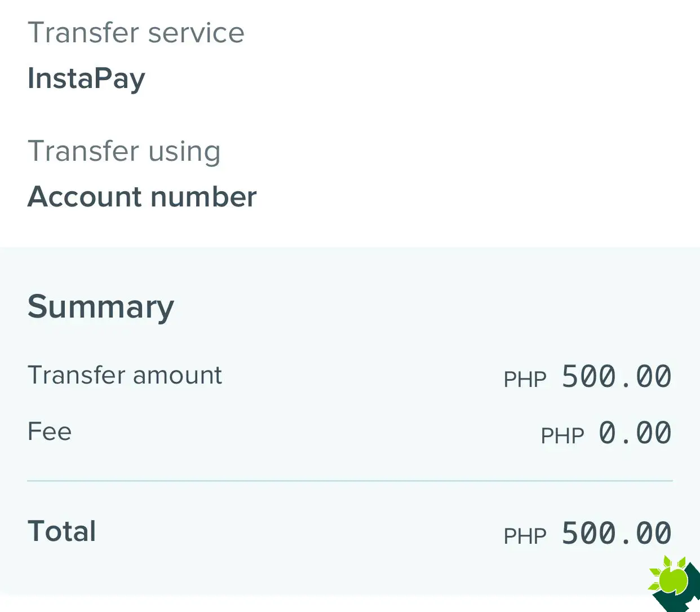Click Account number to edit transfer method

tap(141, 197)
